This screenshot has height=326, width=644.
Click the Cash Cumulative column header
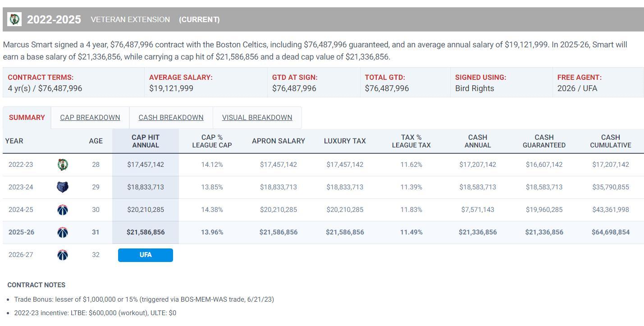click(x=611, y=141)
